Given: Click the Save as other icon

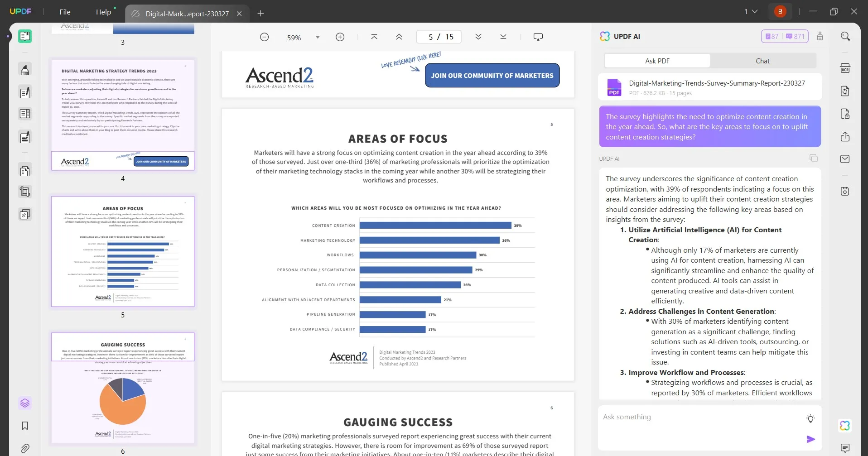Looking at the screenshot, I should pos(845,191).
